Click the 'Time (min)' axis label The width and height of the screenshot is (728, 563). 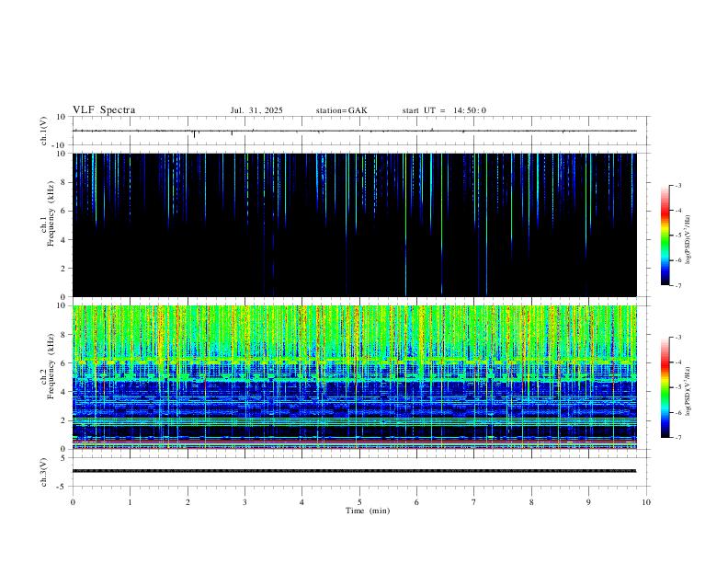click(368, 511)
